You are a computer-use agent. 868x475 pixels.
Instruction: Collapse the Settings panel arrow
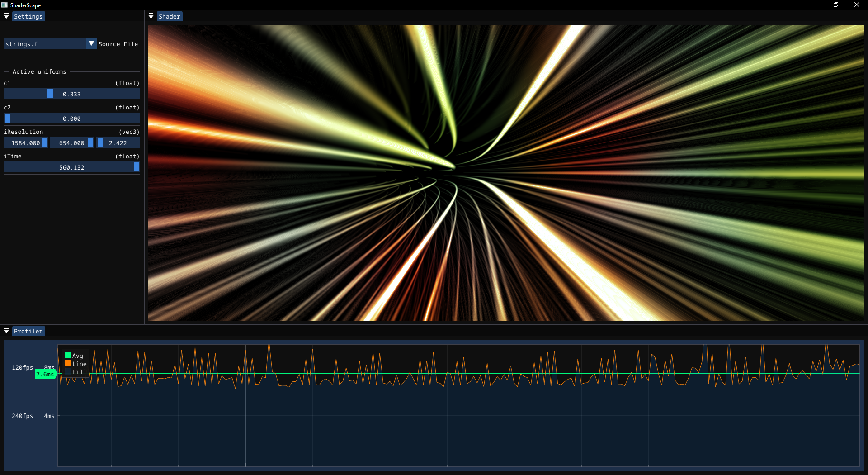click(6, 16)
